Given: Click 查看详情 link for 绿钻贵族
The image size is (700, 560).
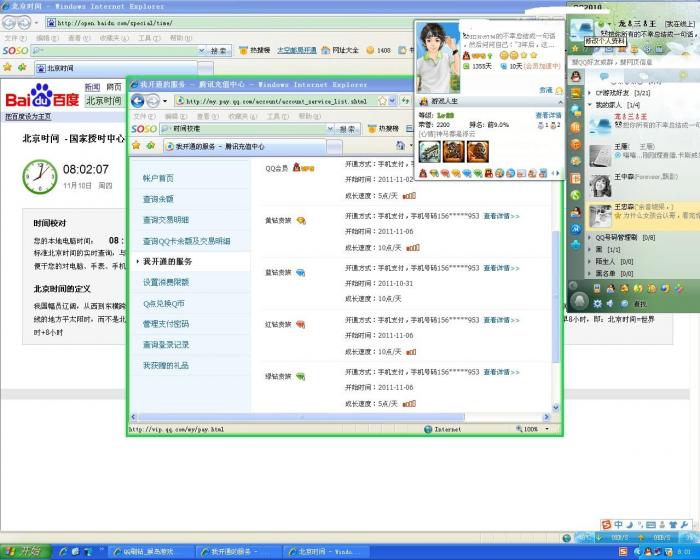Looking at the screenshot, I should [501, 372].
